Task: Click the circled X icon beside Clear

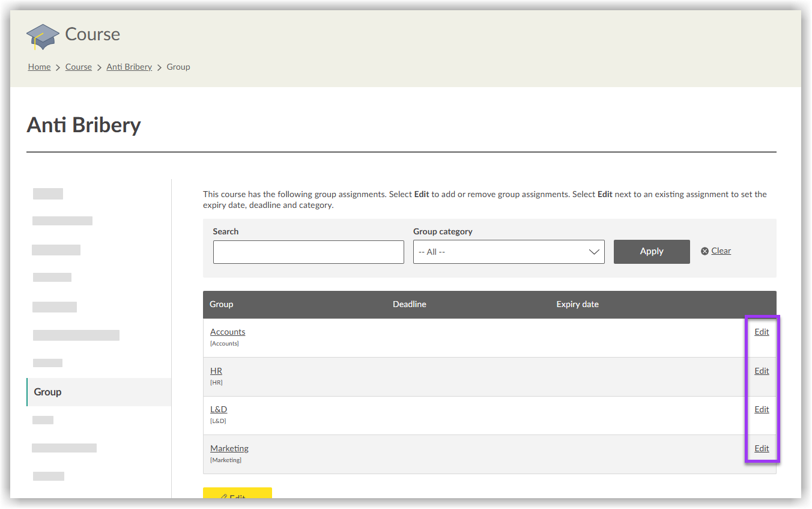Action: tap(704, 251)
